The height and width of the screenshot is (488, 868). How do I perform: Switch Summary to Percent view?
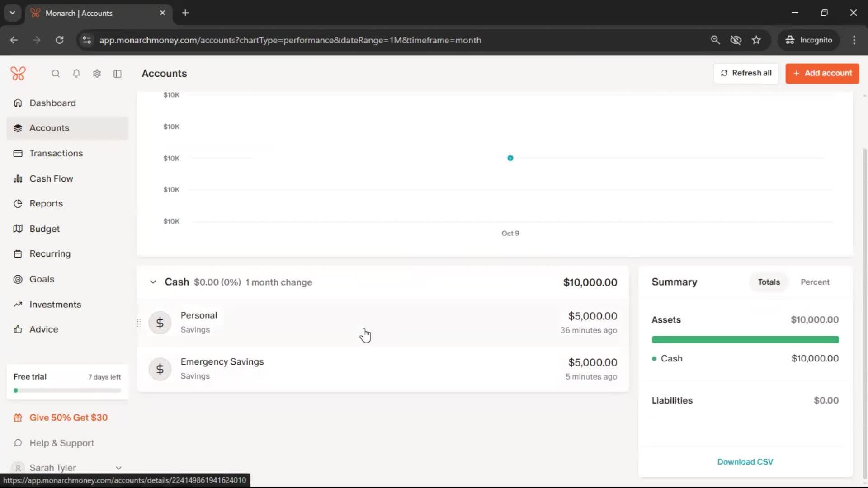click(815, 282)
